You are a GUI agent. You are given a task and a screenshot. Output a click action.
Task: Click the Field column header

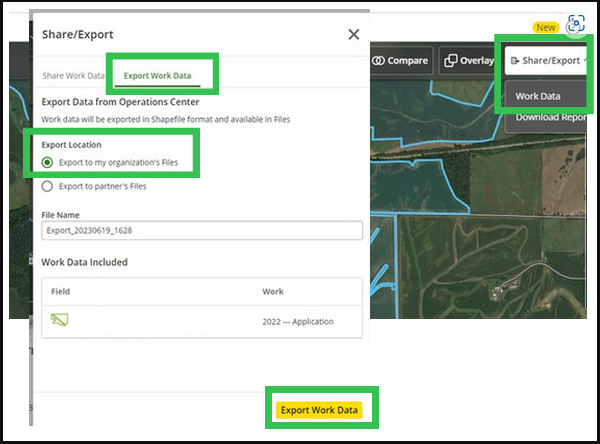[x=60, y=292]
